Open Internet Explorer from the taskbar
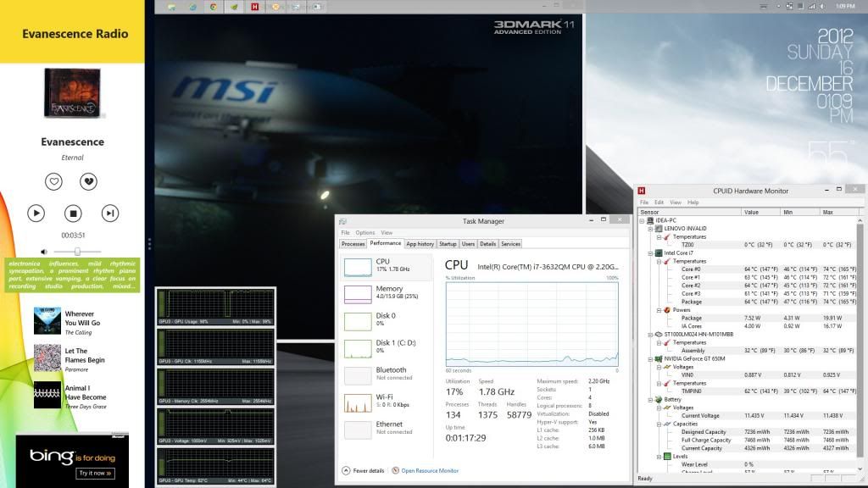 tap(192, 7)
